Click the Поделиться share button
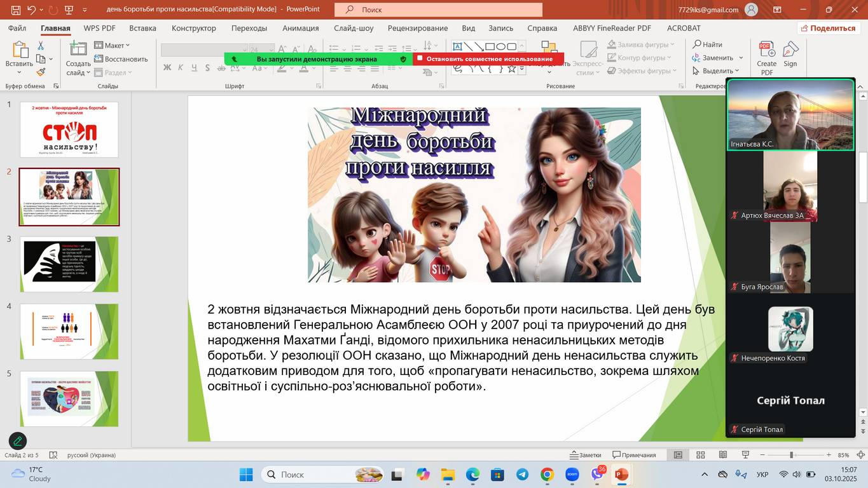 pyautogui.click(x=828, y=28)
